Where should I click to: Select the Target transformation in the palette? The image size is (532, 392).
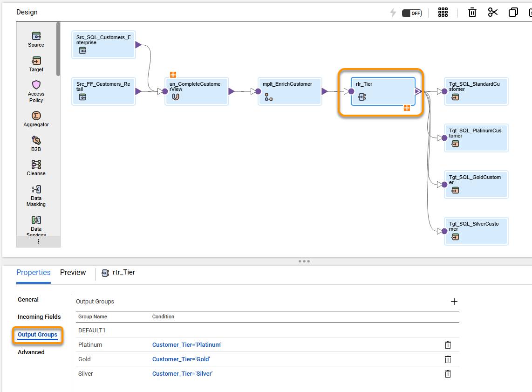(36, 64)
